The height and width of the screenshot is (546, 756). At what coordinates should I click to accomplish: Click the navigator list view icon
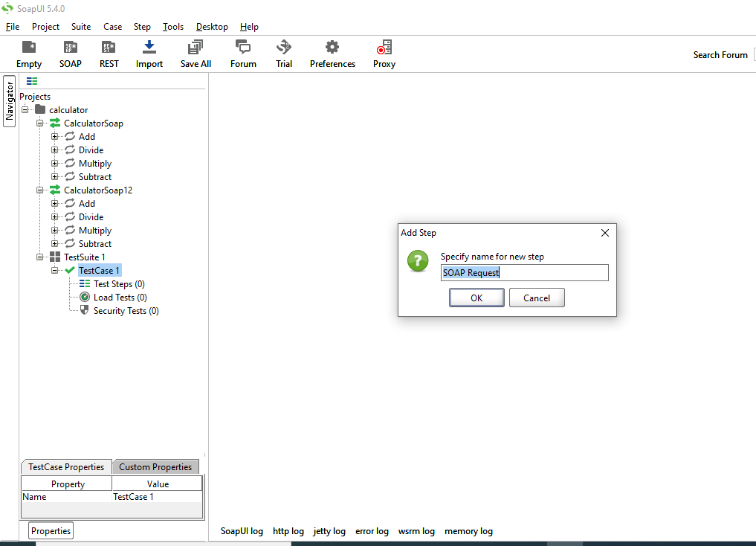coord(32,81)
